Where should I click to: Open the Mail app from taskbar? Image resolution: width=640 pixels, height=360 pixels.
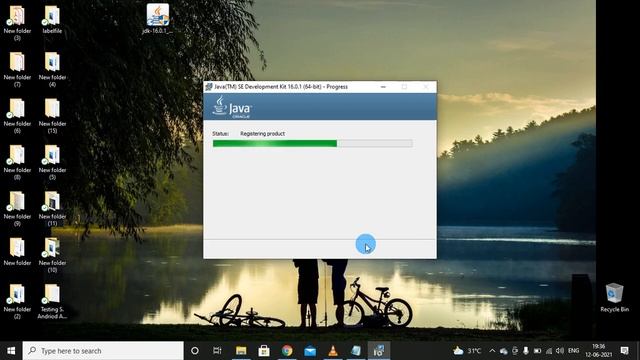pyautogui.click(x=310, y=351)
